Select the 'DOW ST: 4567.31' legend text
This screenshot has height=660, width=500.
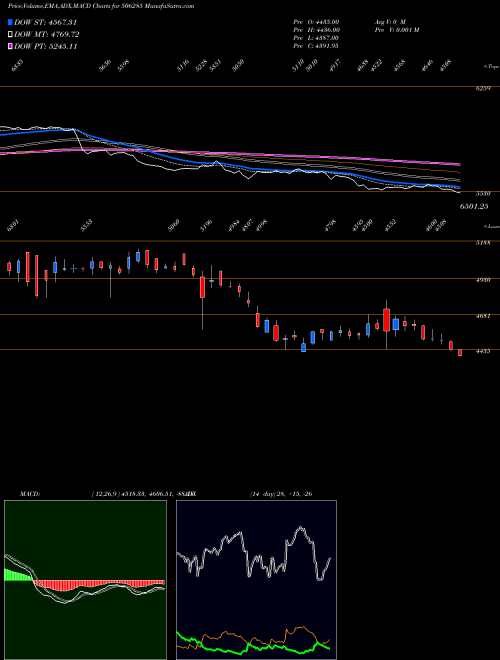[x=45, y=22]
